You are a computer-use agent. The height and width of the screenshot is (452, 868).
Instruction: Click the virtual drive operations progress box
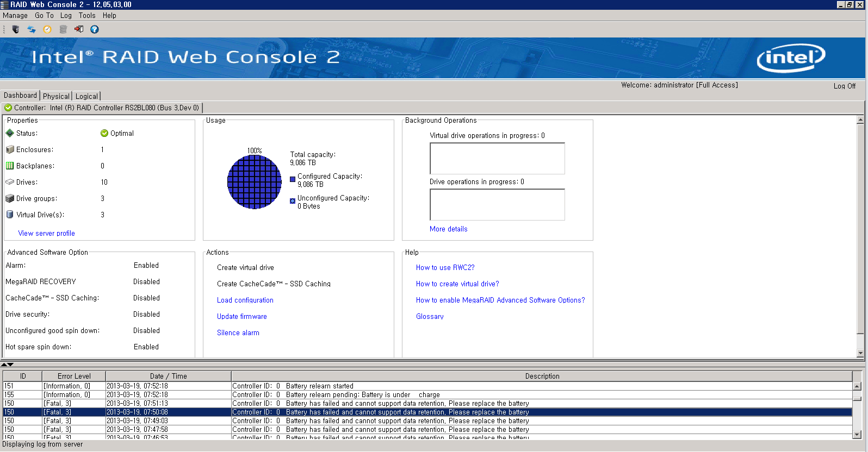coord(497,158)
